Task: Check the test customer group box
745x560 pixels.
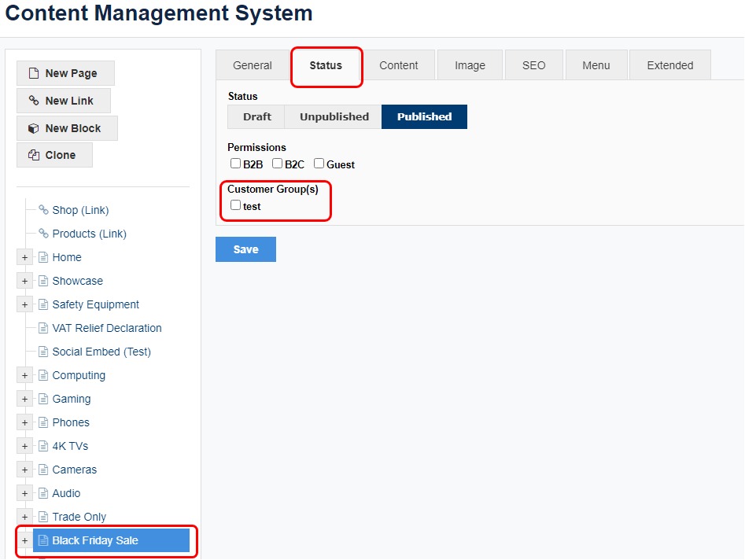Action: coord(235,205)
